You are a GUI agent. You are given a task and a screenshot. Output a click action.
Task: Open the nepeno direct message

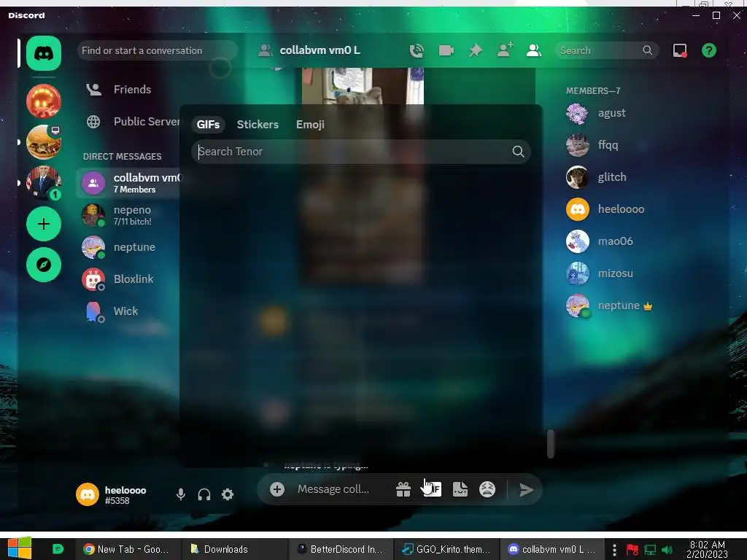point(128,215)
